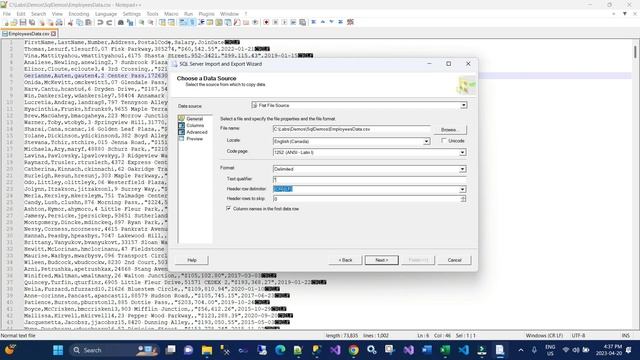Open the Macro menu in Notepad++

(171, 14)
